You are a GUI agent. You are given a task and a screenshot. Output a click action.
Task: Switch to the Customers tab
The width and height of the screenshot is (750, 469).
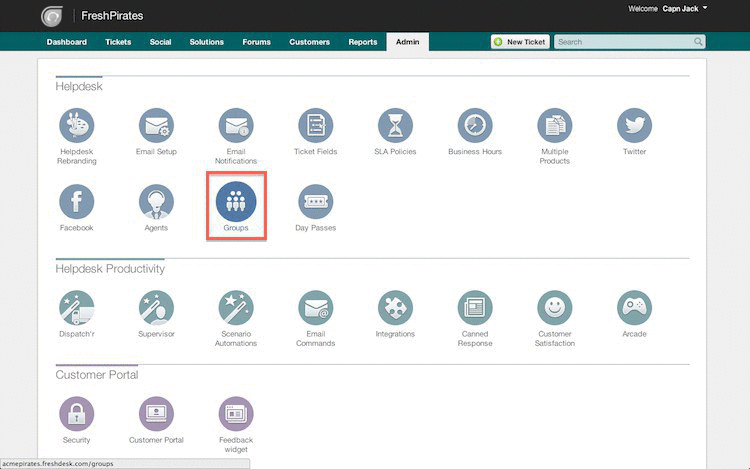pyautogui.click(x=309, y=42)
